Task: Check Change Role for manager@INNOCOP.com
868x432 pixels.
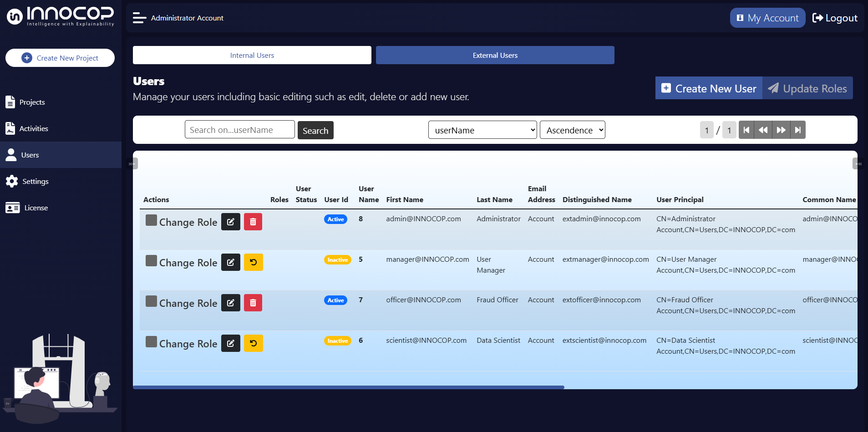Action: pos(151,261)
